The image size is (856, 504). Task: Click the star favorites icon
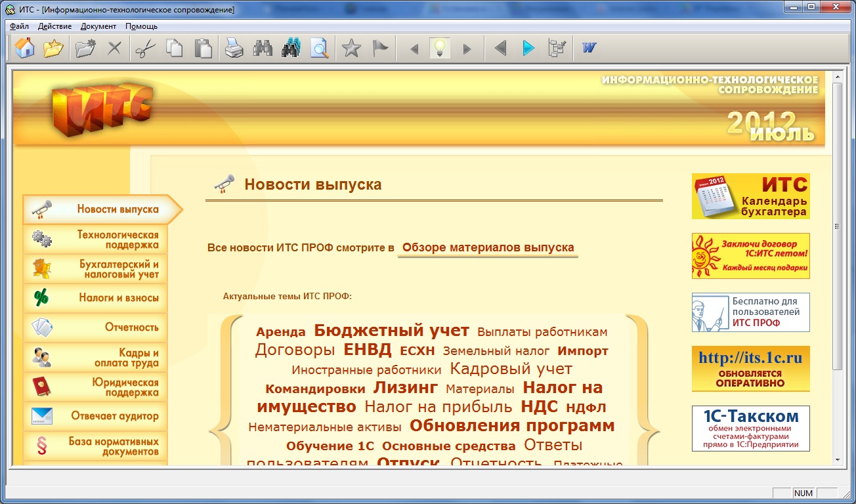pyautogui.click(x=352, y=49)
